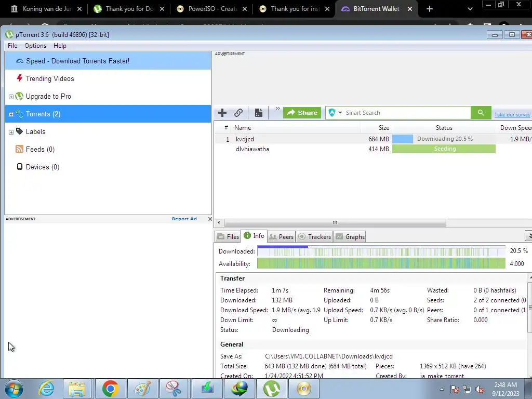This screenshot has height=399, width=532.
Task: Click the 414 MB size cell
Action: click(x=379, y=149)
